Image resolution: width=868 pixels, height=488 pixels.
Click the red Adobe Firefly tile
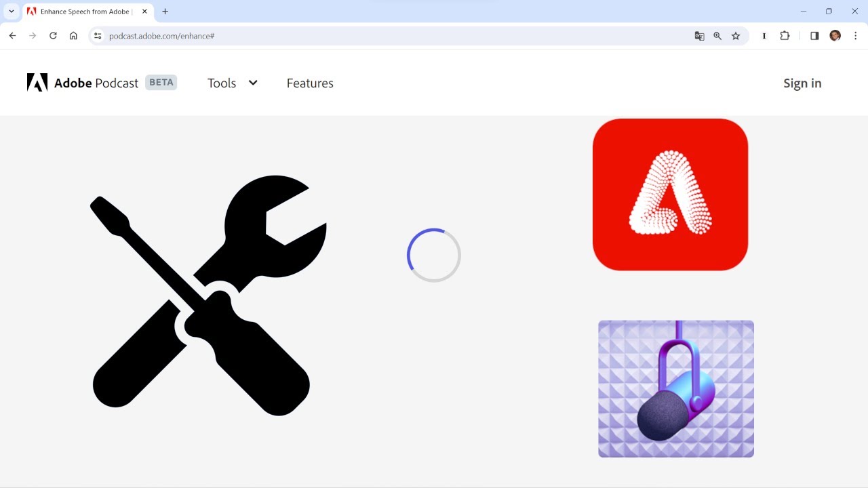670,195
